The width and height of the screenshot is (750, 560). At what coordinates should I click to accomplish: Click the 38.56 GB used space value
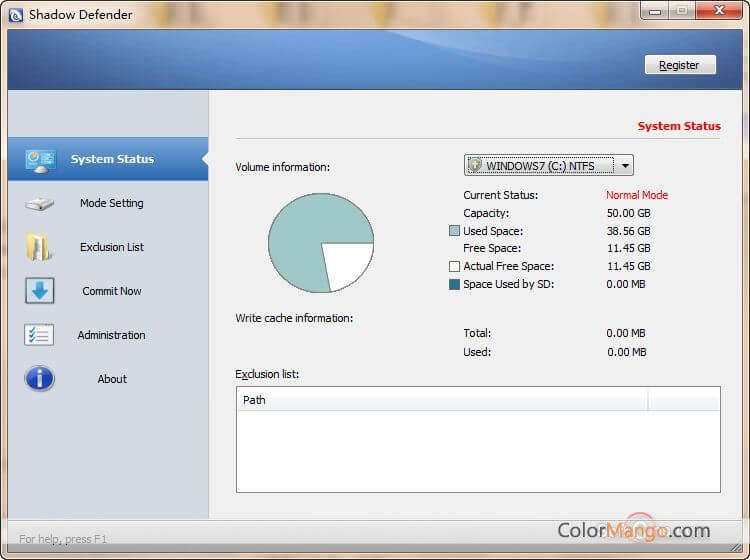[x=629, y=231]
